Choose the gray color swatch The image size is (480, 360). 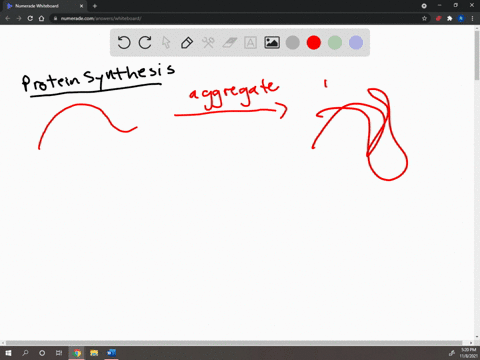[293, 43]
